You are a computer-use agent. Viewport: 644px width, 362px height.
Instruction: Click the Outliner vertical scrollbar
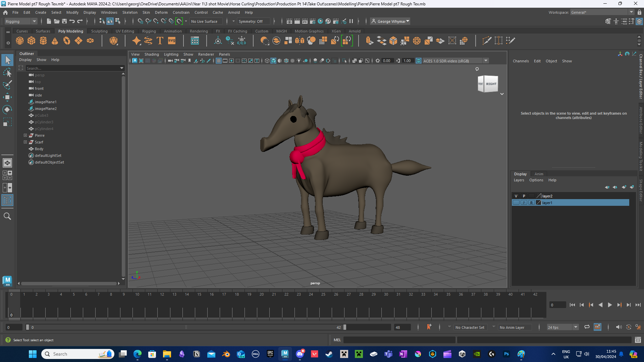[x=123, y=176]
